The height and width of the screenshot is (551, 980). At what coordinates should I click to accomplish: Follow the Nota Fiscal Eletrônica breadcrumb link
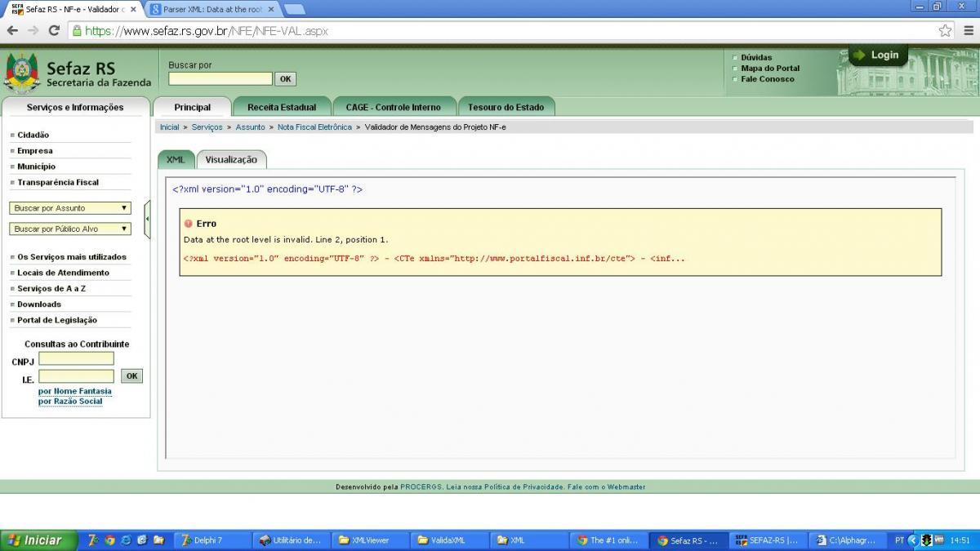coord(314,127)
